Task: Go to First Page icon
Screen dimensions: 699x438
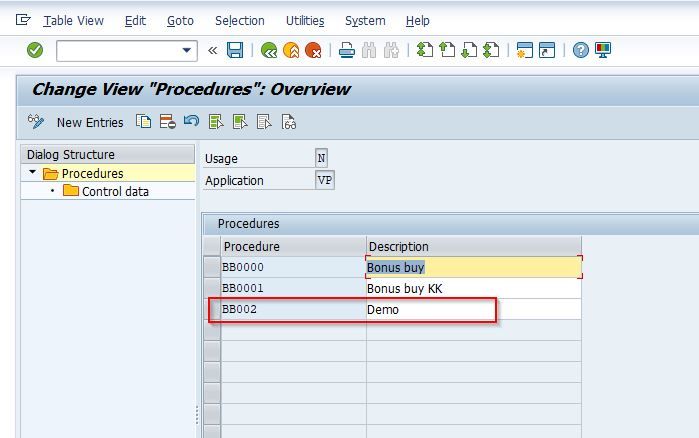Action: click(425, 50)
